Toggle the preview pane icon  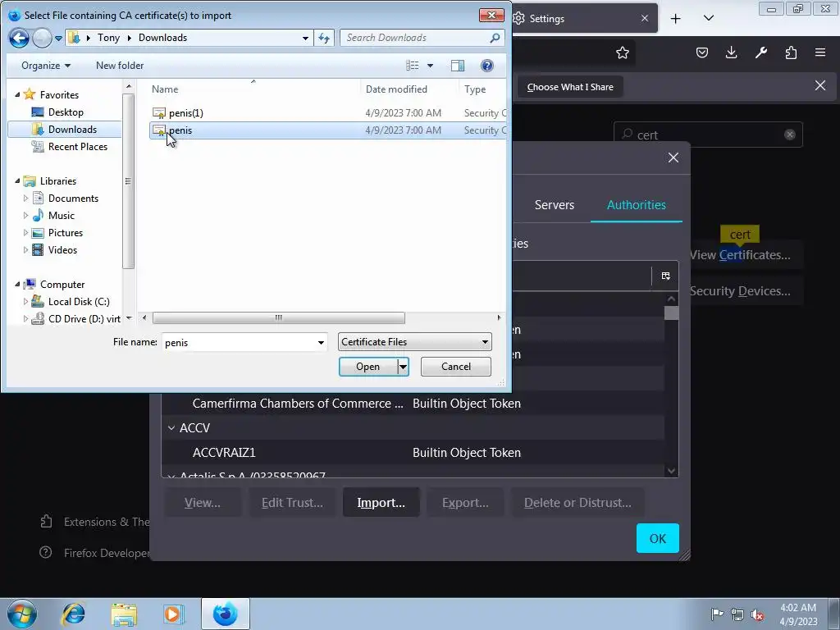[x=458, y=66]
